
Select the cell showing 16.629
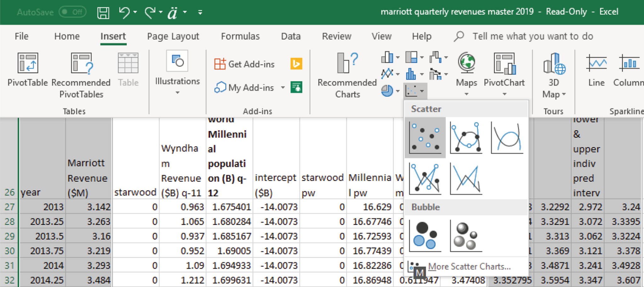[x=370, y=207]
